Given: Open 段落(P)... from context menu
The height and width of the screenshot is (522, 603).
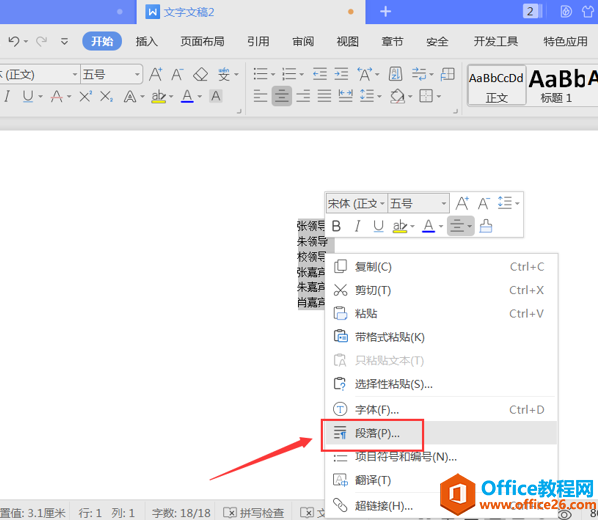Looking at the screenshot, I should (441, 433).
